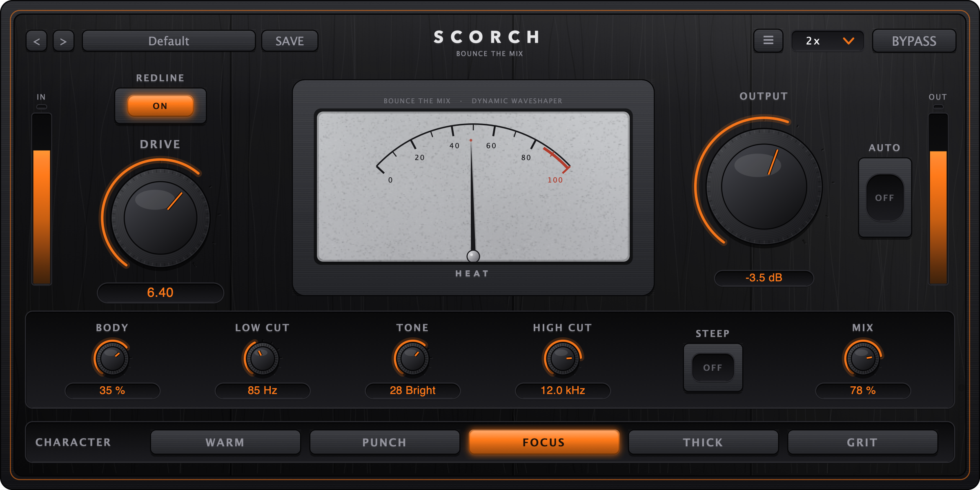
Task: Click the mix value 78 %
Action: click(x=863, y=391)
